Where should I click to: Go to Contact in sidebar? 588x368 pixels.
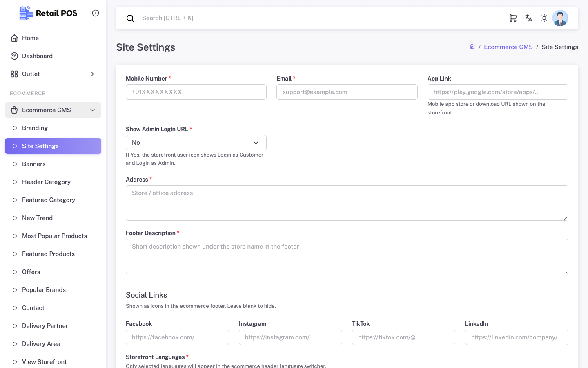coord(53,308)
